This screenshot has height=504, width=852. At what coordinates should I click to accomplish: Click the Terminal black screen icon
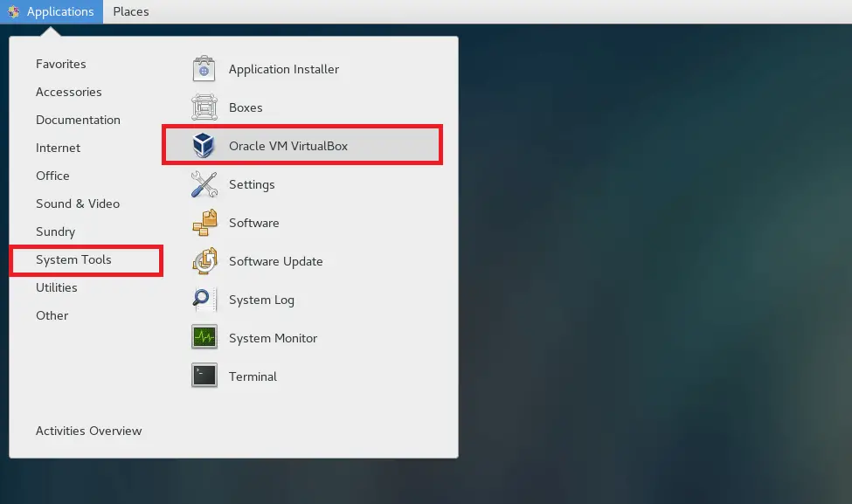204,376
